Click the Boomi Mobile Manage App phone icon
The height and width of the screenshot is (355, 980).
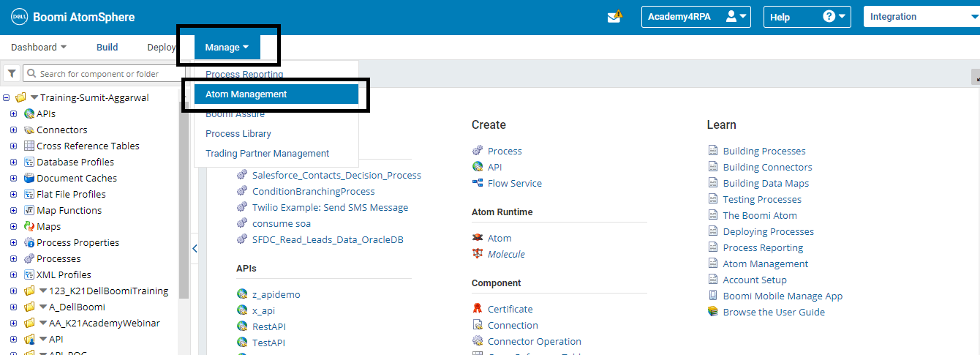point(713,296)
